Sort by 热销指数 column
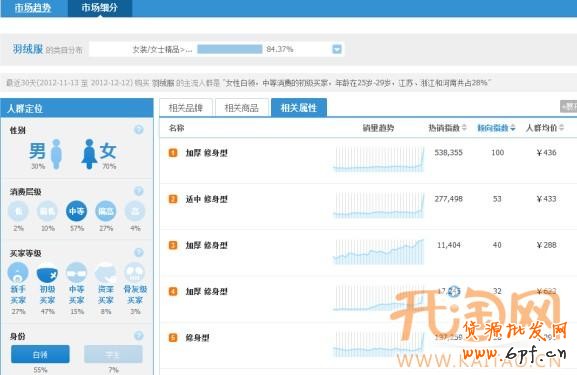Image resolution: width=577 pixels, height=375 pixels. pos(447,128)
